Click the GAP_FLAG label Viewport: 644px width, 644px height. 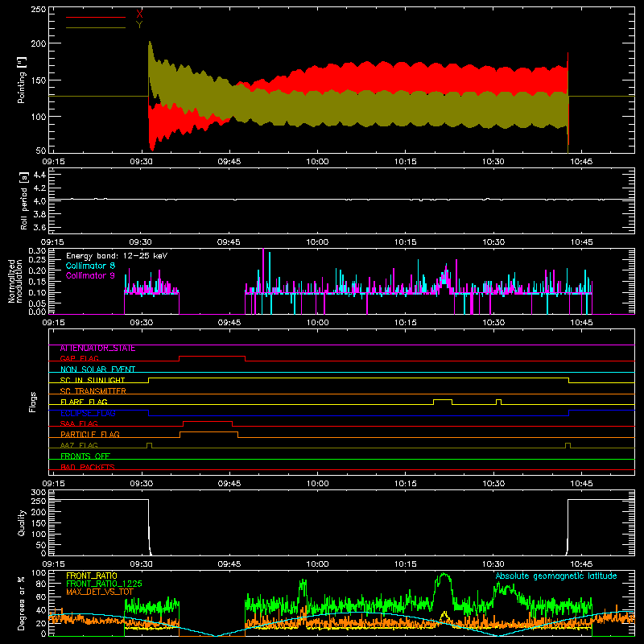coord(79,358)
